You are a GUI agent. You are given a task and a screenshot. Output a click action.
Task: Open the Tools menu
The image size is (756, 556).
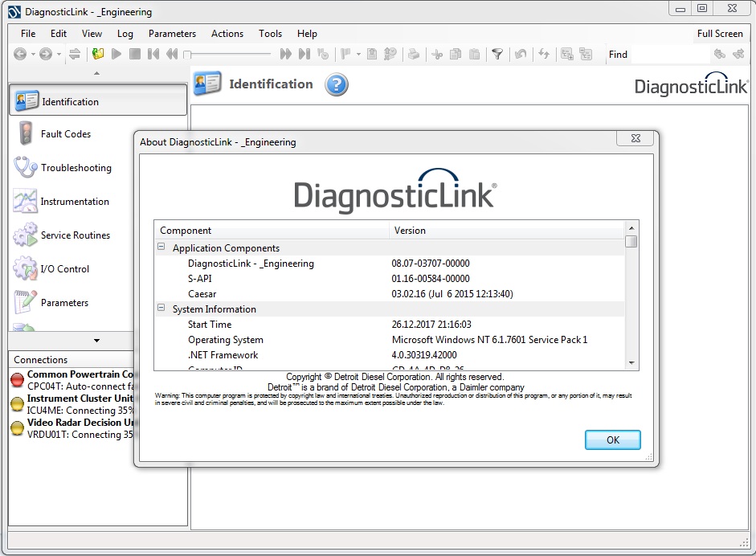(270, 33)
